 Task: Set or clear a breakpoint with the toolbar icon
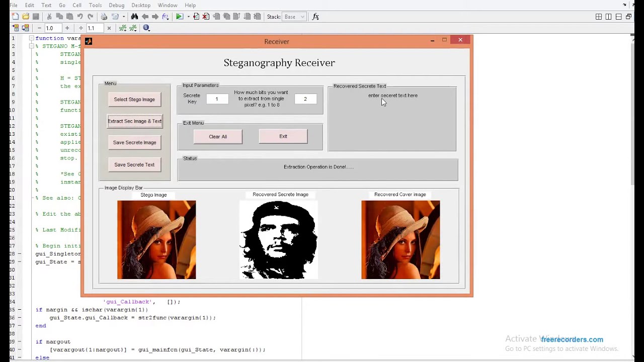[x=196, y=17]
